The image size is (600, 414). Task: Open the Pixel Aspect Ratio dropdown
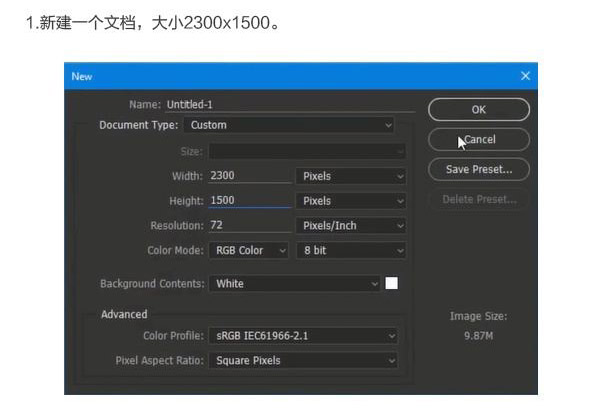click(x=303, y=360)
